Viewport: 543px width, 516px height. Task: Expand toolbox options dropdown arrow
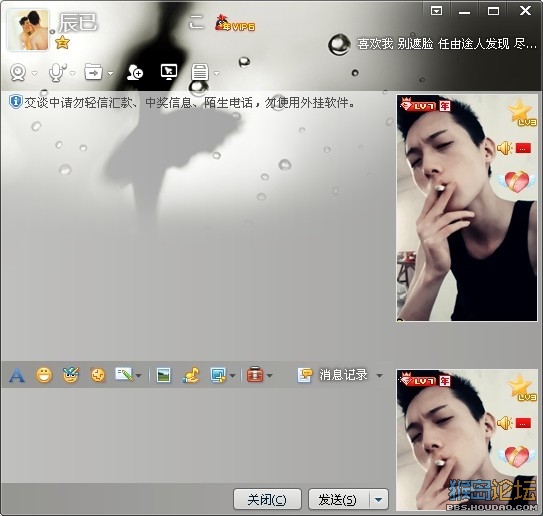click(x=270, y=376)
